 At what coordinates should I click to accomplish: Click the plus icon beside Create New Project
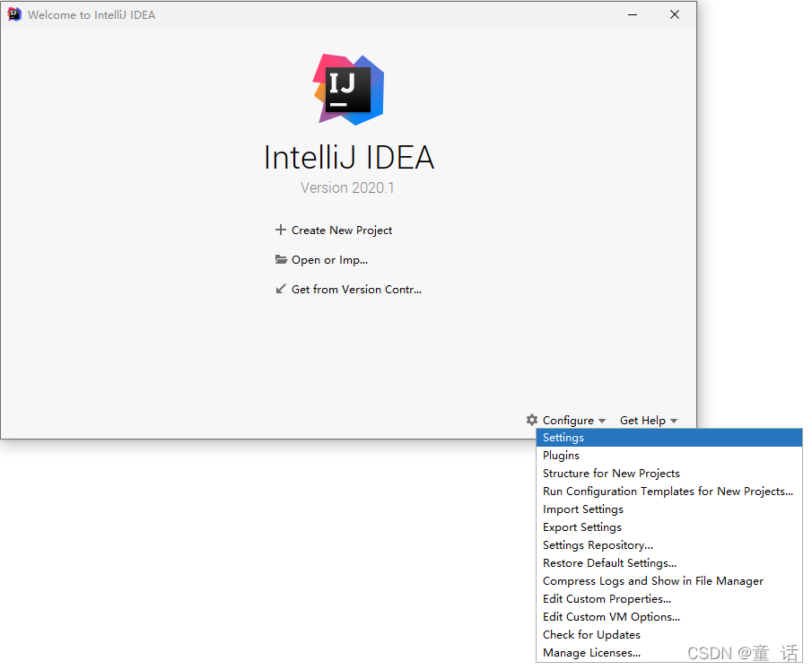point(280,230)
